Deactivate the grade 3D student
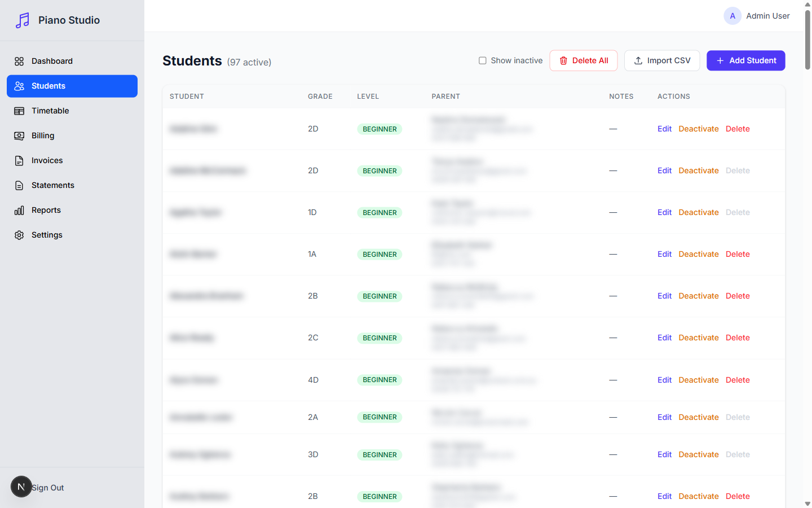 pyautogui.click(x=699, y=454)
